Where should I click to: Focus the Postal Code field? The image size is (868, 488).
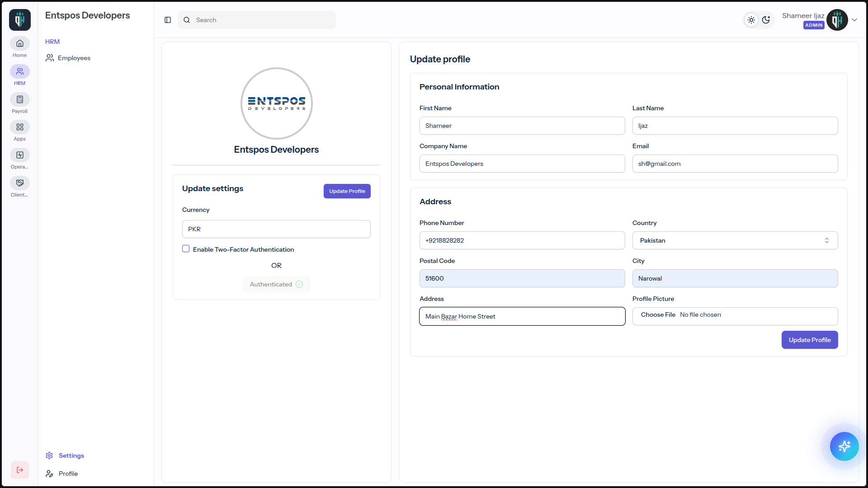click(522, 278)
